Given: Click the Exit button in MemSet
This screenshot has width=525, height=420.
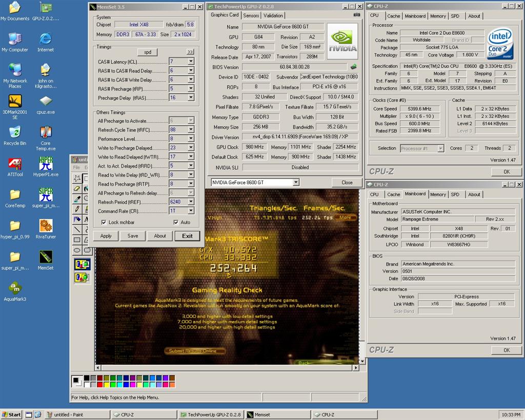Looking at the screenshot, I should pyautogui.click(x=187, y=236).
